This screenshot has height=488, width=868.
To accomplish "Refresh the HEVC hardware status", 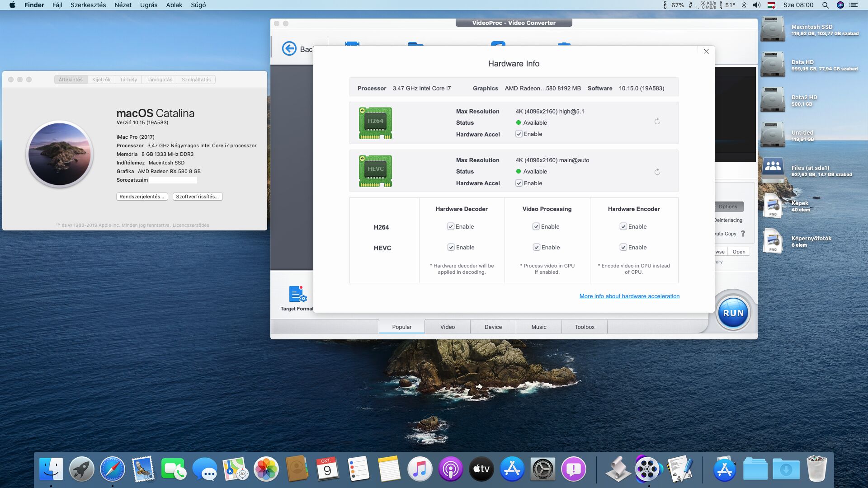I will click(657, 172).
